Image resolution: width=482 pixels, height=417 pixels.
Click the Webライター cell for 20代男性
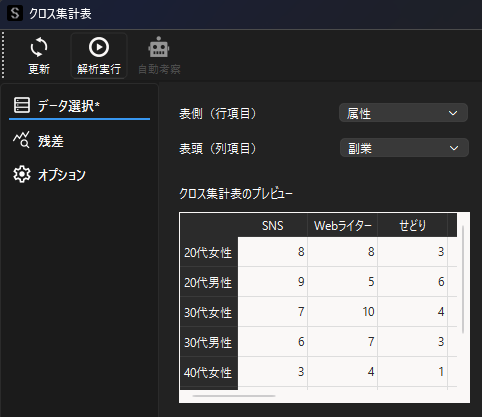343,282
